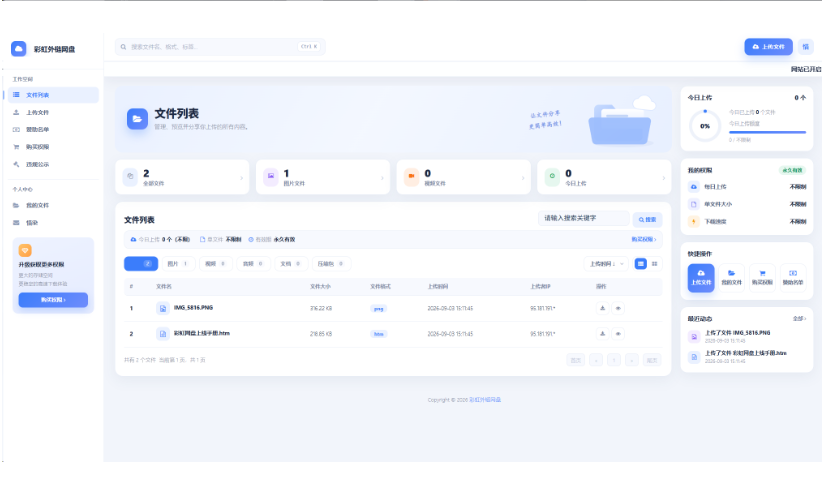Click the small square button beside top 上传文件
The width and height of the screenshot is (822, 490).
pos(805,47)
